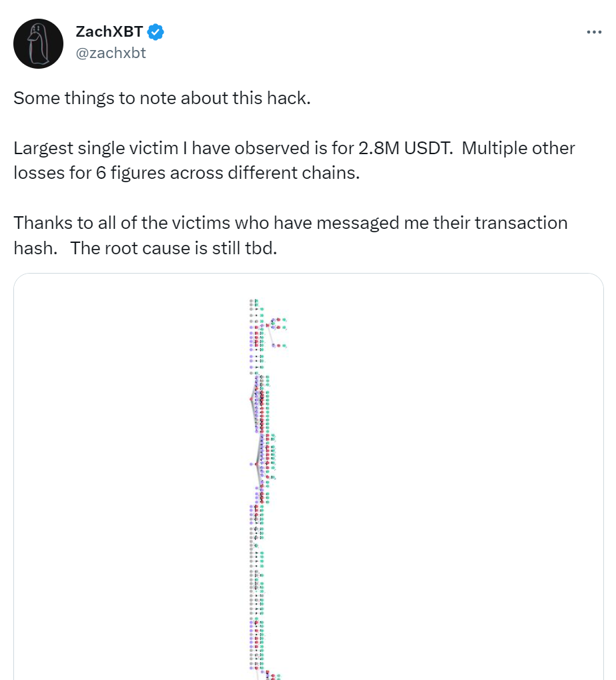This screenshot has width=616, height=680.
Task: Click the red hub node of upper fan cluster
Action: 251,399
